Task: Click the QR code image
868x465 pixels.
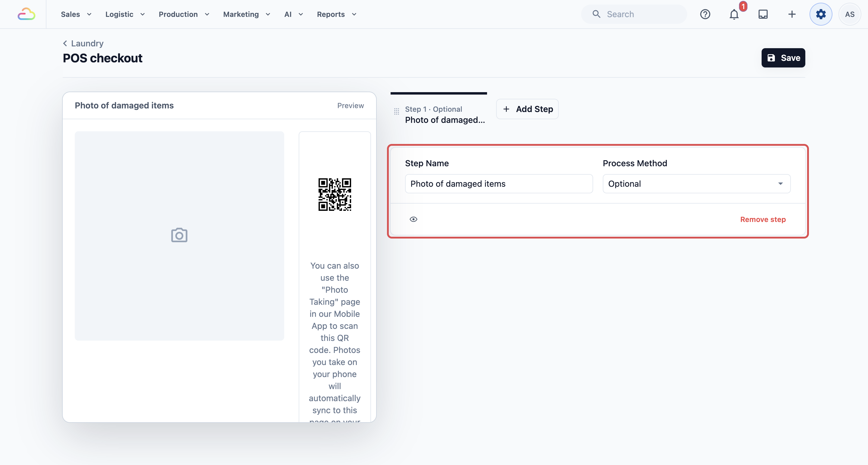Action: pos(335,194)
